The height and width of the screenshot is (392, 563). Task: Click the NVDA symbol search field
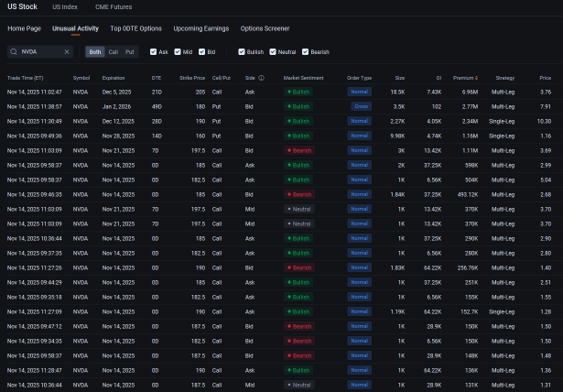[x=40, y=52]
